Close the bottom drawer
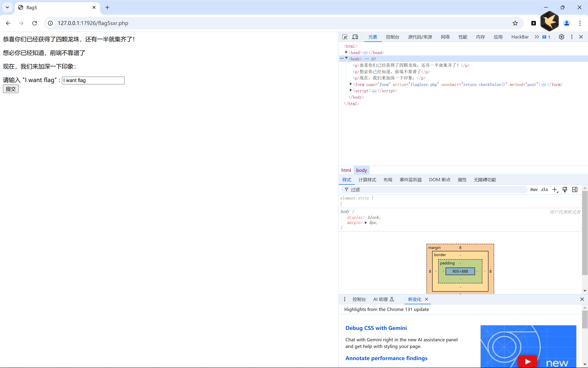Viewport: 588px width, 368px height. 582,299
